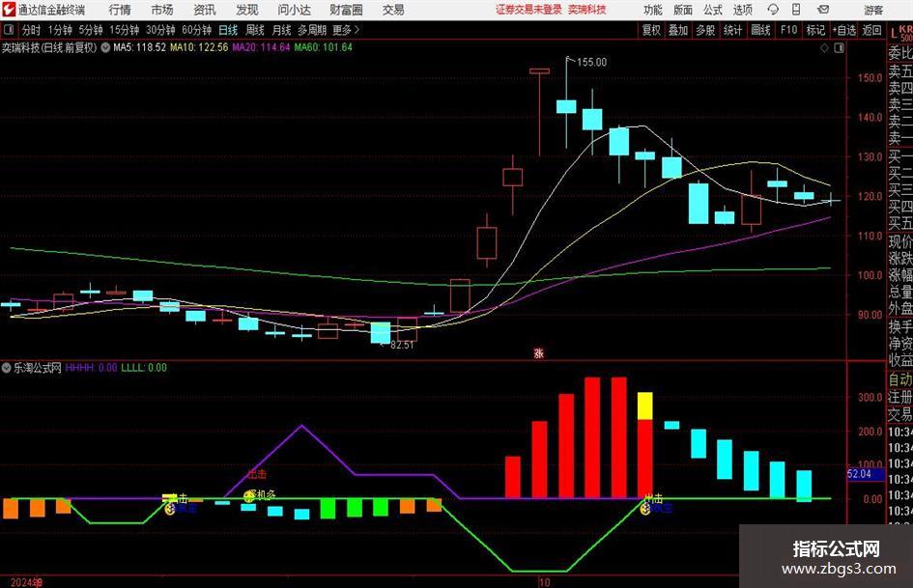This screenshot has height=588, width=913.
Task: Expand the dropdown arrow beside 奕瑞科技 title
Action: click(x=105, y=47)
